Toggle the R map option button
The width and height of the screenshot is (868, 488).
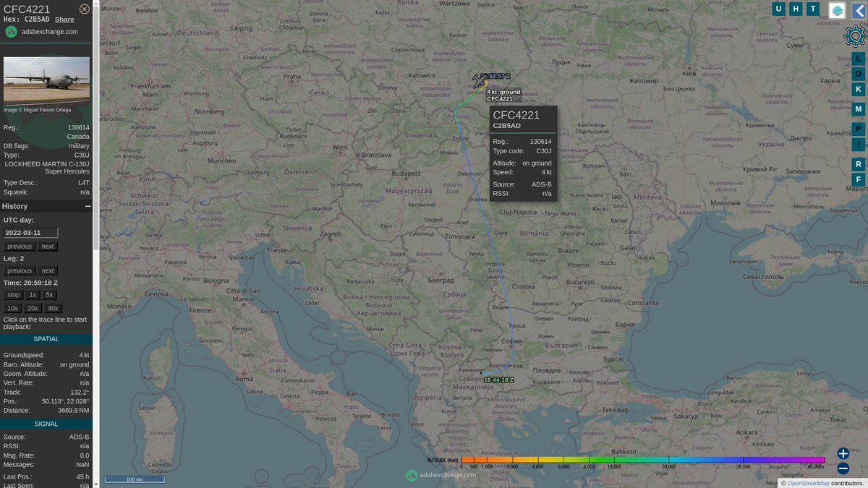(x=859, y=164)
